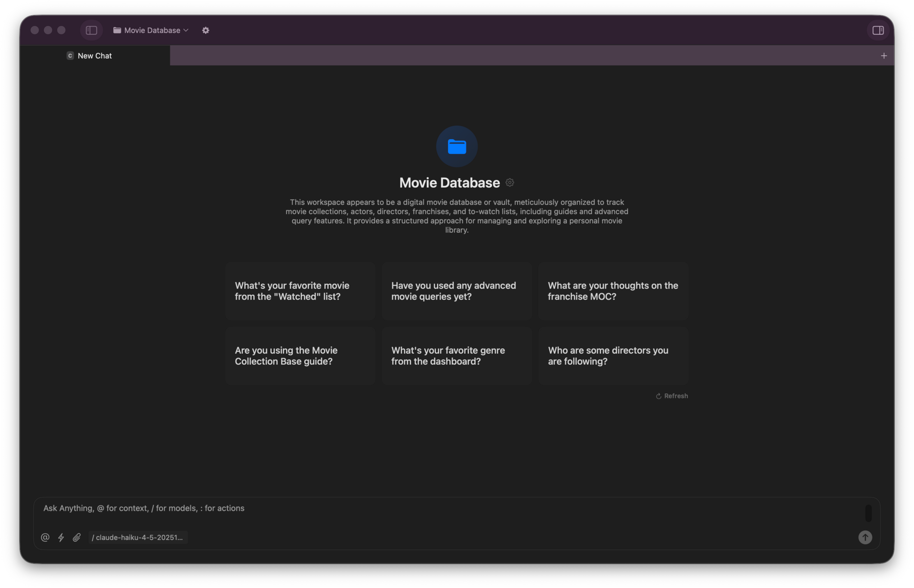This screenshot has width=914, height=588.
Task: Choose "What's your favorite genre from the dashboard?" suggestion
Action: click(x=457, y=356)
